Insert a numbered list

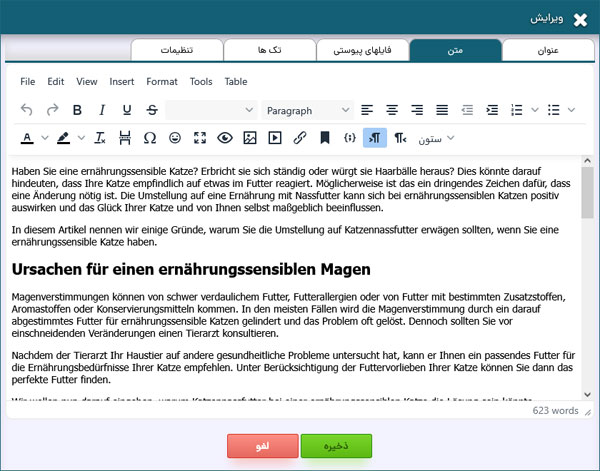(x=517, y=110)
